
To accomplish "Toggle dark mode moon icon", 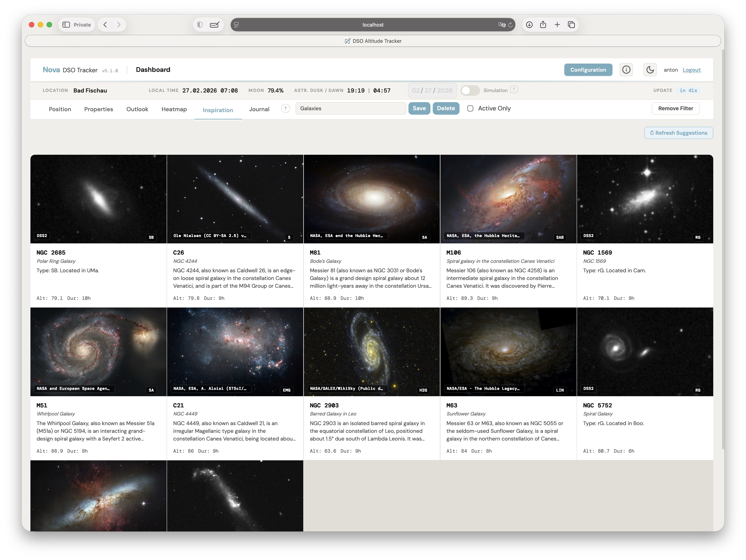I will (650, 70).
